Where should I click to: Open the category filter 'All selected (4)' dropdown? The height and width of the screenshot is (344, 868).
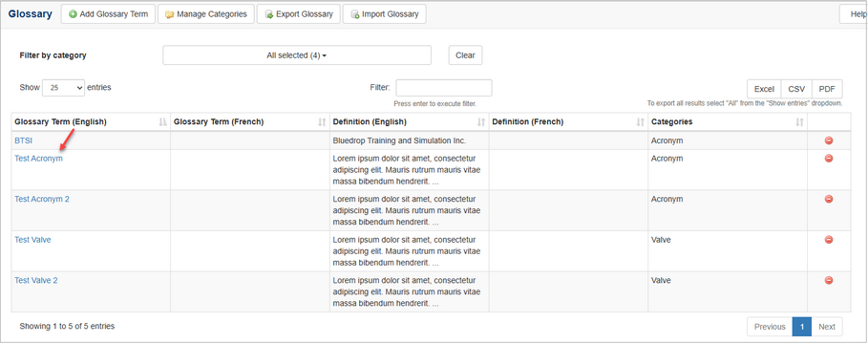(x=297, y=55)
